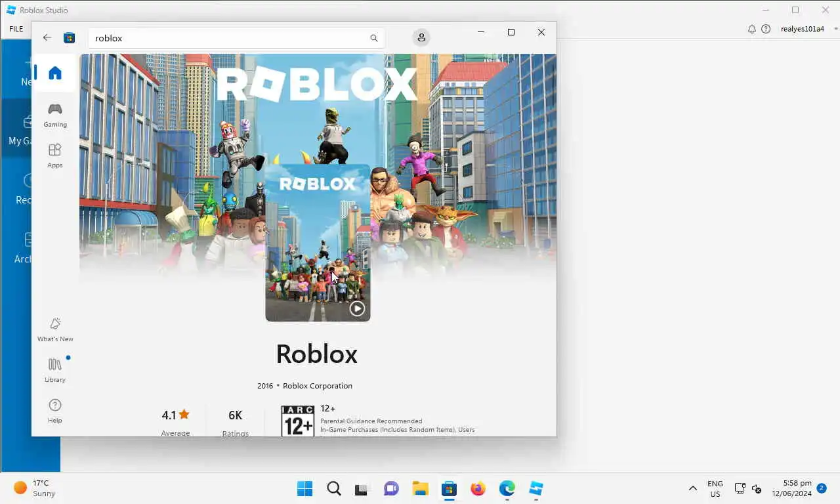Open Roblox Studio notifications bell
Image resolution: width=840 pixels, height=504 pixels.
(x=752, y=29)
